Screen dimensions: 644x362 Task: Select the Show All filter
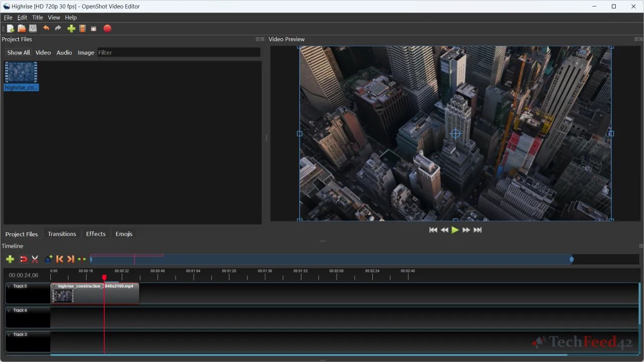tap(19, 52)
